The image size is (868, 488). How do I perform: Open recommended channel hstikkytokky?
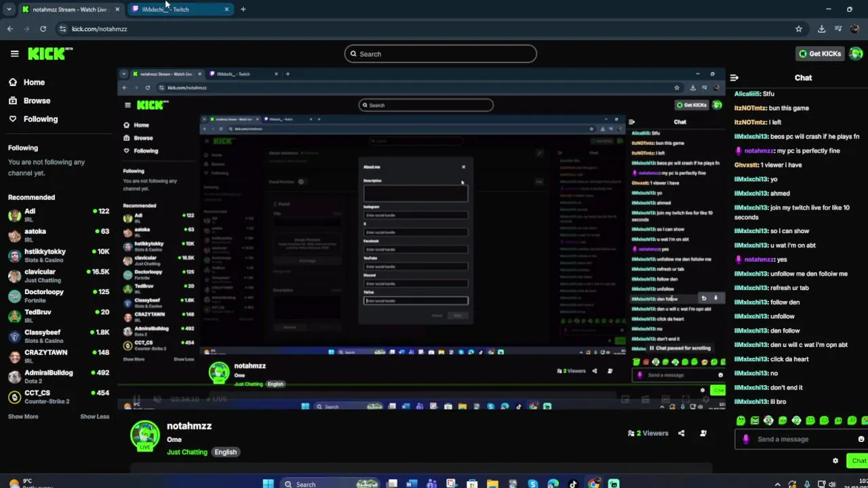click(x=58, y=256)
